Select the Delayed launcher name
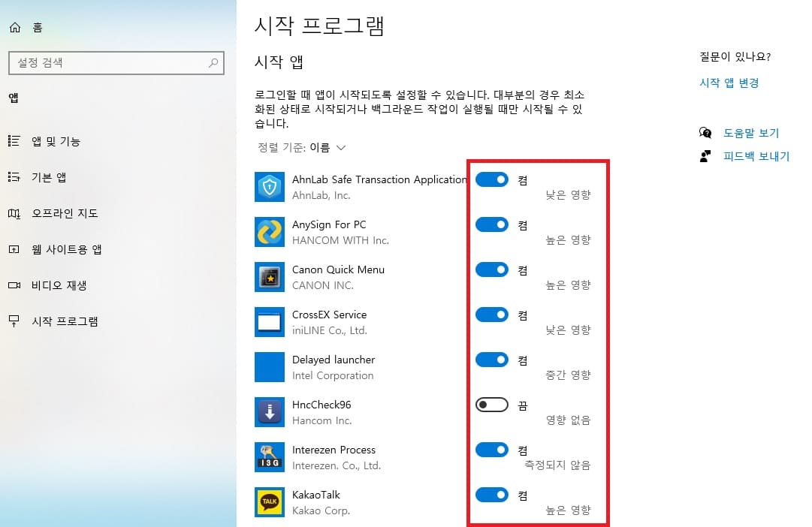 pos(334,360)
